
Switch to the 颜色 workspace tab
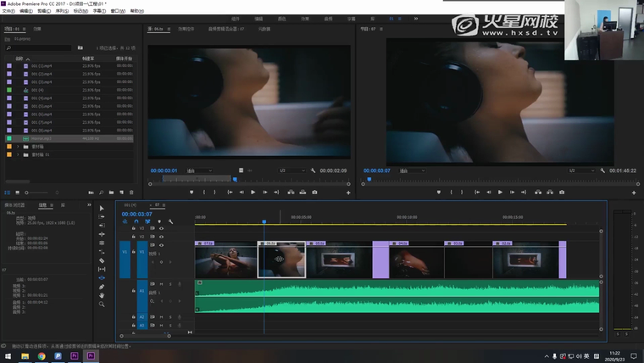click(282, 18)
